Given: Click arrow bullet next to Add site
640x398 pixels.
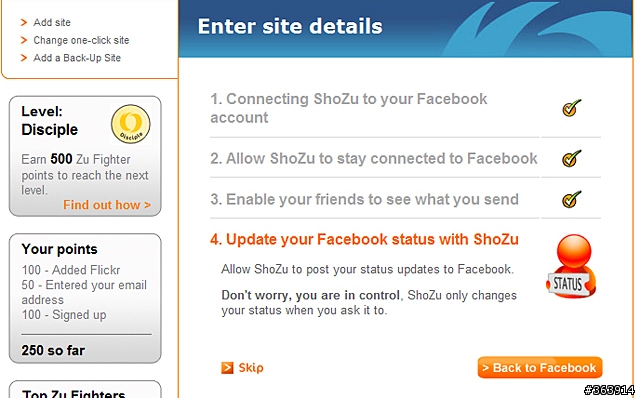Looking at the screenshot, I should tap(24, 22).
